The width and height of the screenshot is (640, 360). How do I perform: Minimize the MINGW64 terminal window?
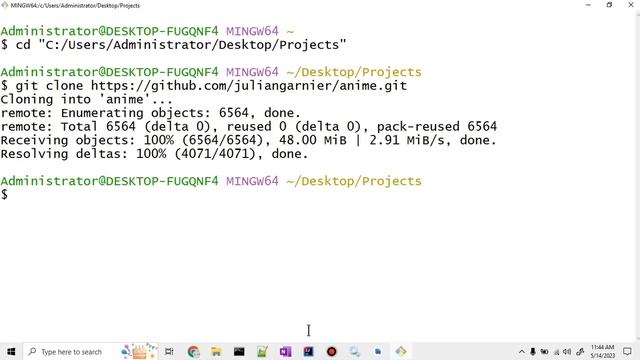588,5
